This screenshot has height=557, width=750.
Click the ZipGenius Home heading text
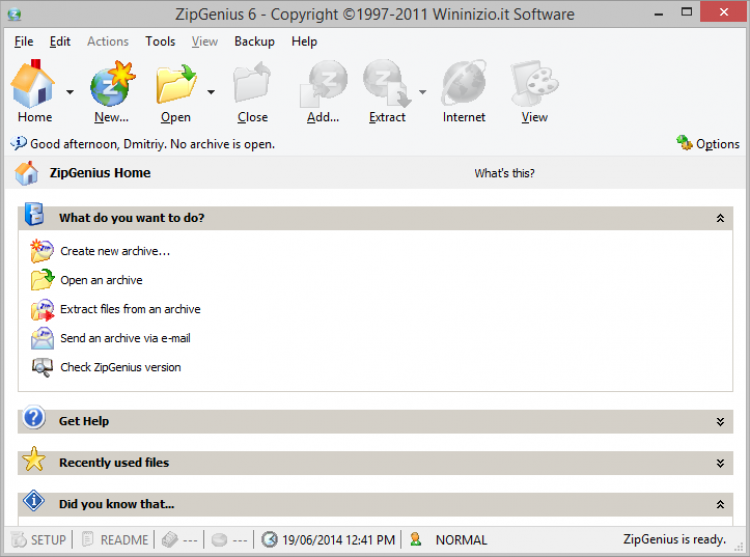pos(100,173)
